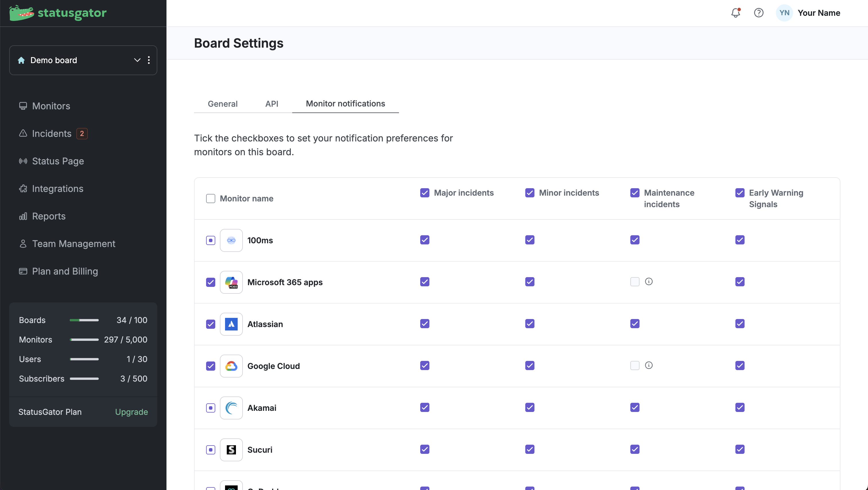
Task: Click the Upgrade plan link
Action: pyautogui.click(x=131, y=412)
